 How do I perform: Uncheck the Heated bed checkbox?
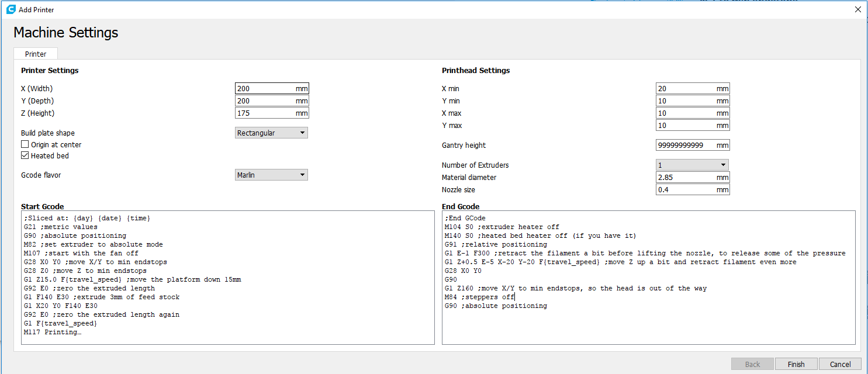25,156
